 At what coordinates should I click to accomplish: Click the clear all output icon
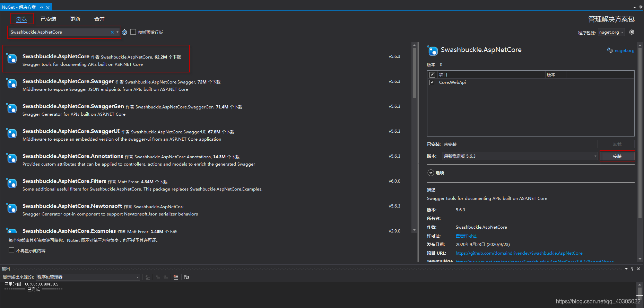(x=176, y=277)
